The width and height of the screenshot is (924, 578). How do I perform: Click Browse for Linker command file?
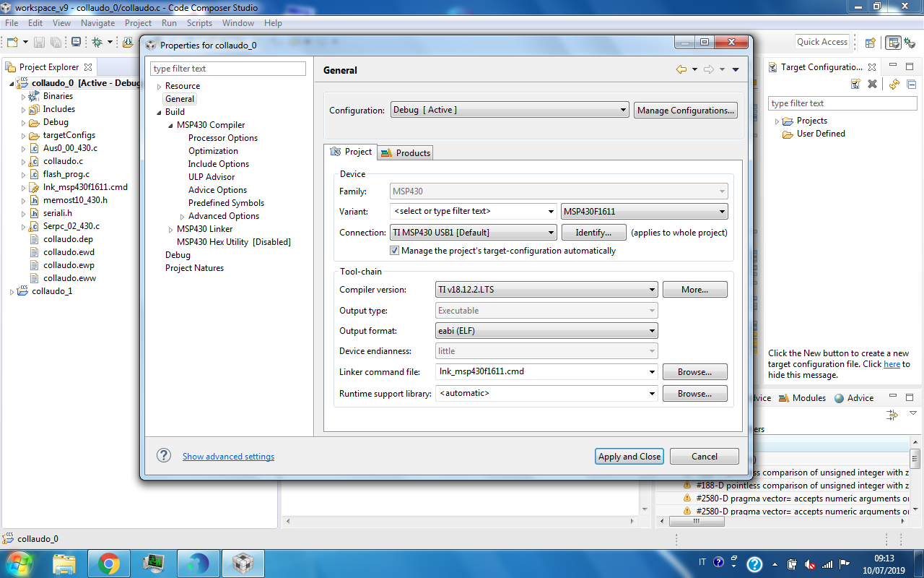(695, 372)
